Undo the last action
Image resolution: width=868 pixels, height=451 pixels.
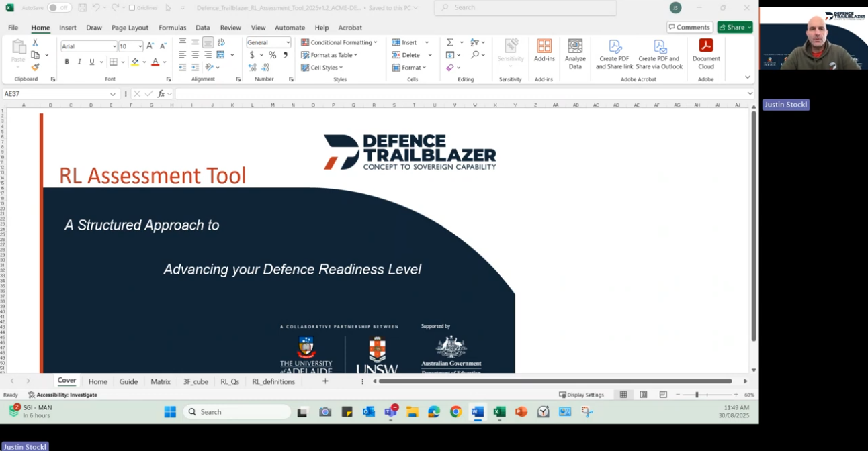(x=96, y=8)
